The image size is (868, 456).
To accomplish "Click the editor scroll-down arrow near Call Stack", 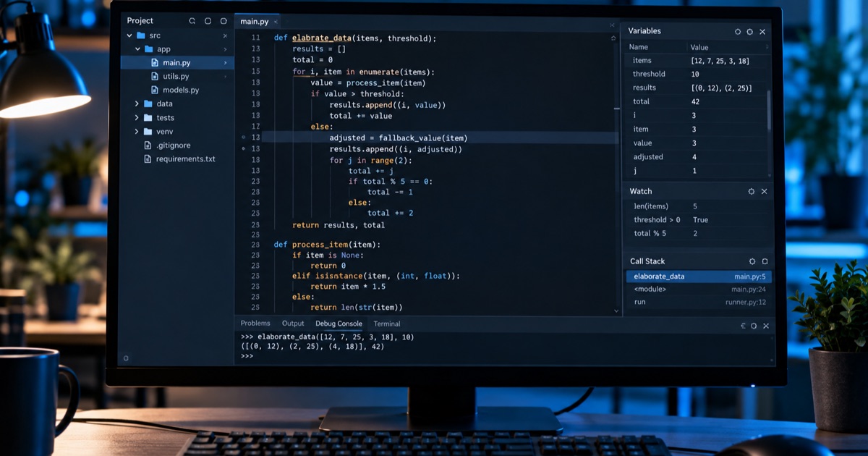I will pos(616,311).
